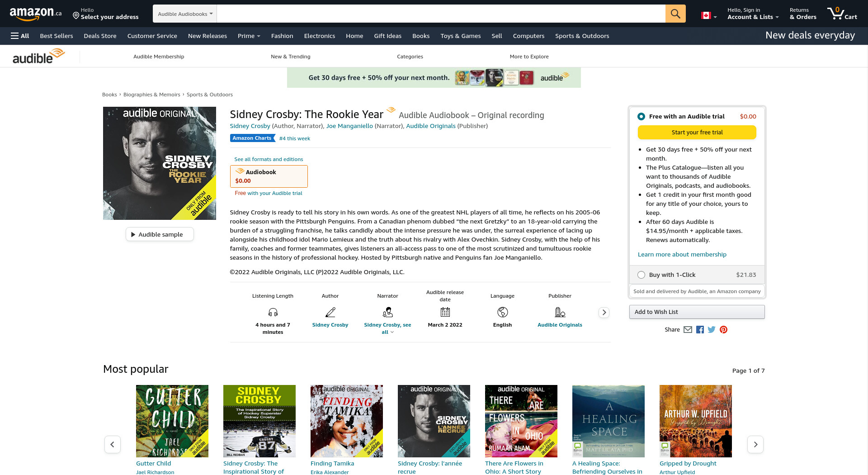Select the Audiobook $0.00 format box

point(269,176)
